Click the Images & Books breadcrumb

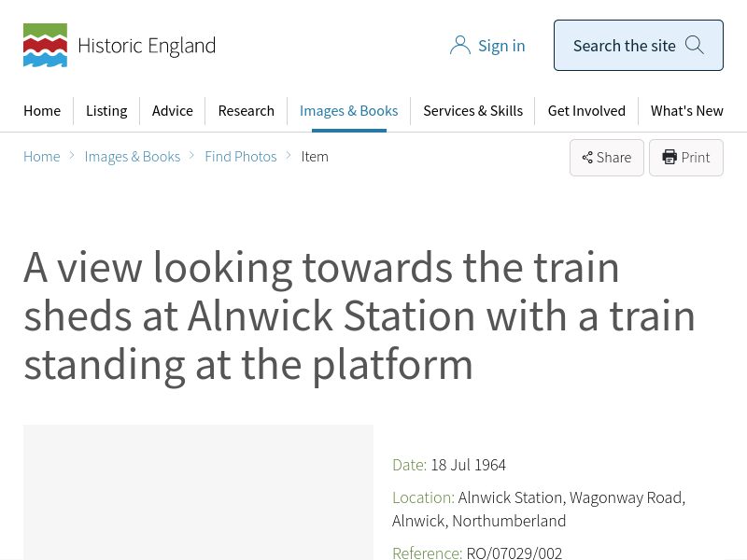click(133, 156)
